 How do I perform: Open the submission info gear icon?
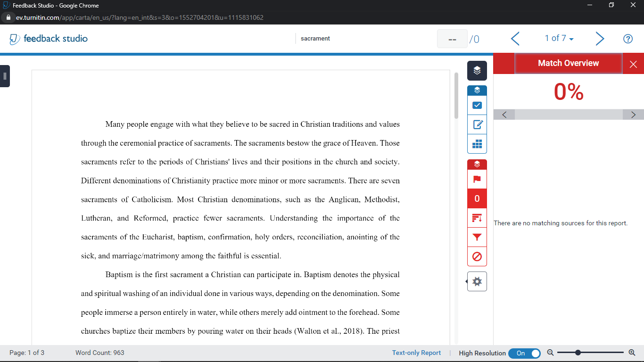click(x=477, y=282)
